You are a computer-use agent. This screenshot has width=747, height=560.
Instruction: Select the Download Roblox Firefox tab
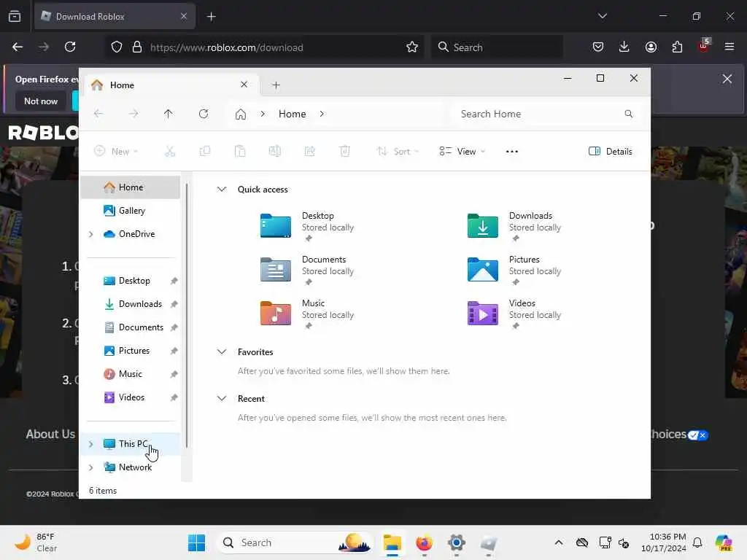tap(115, 17)
